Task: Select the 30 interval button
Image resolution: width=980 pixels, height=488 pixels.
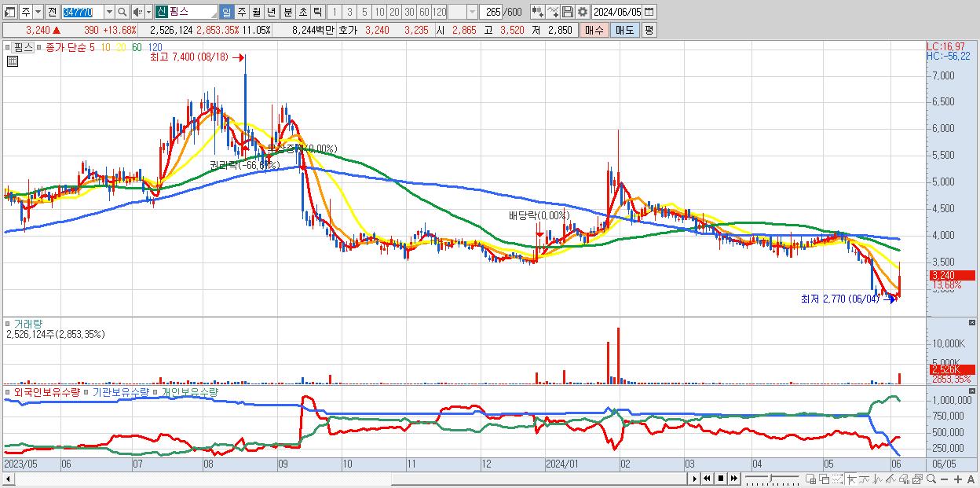Action: 409,12
